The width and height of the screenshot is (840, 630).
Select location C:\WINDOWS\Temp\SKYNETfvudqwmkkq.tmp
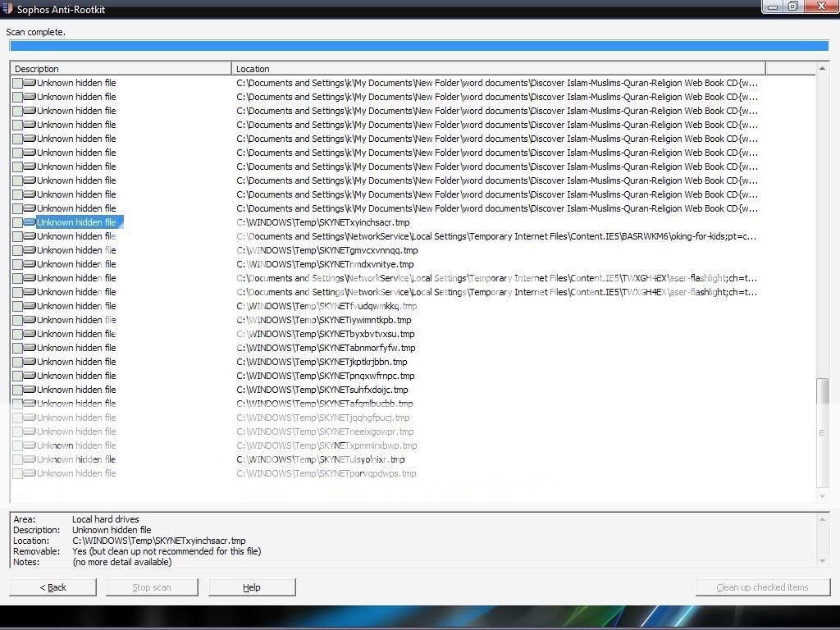click(326, 306)
